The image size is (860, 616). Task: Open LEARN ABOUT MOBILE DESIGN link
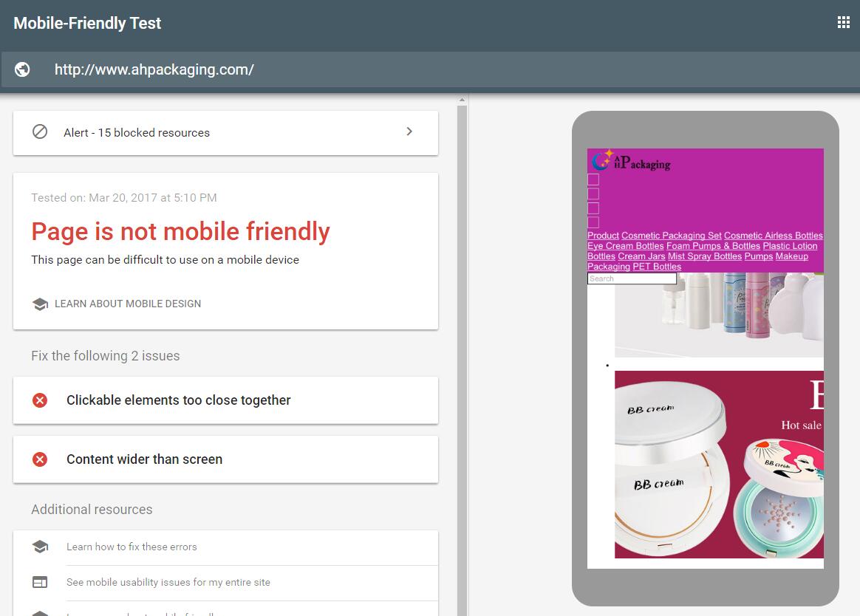point(128,304)
